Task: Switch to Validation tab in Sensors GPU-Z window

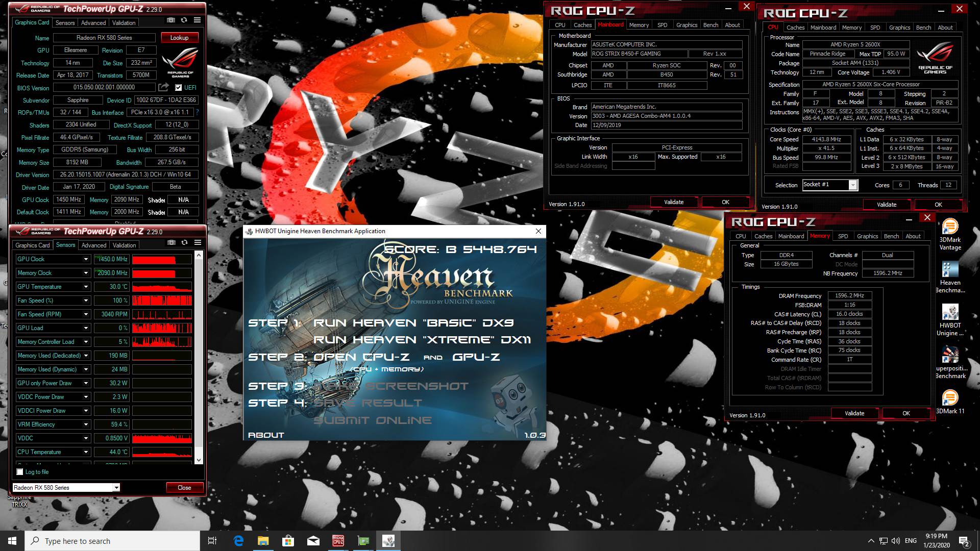Action: click(x=125, y=245)
